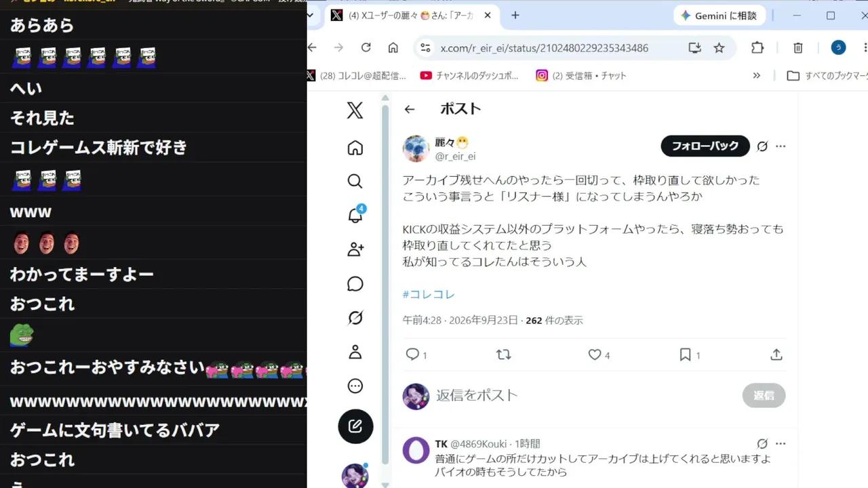868x488 pixels.
Task: Open すべてのブックマーク folder
Action: click(x=827, y=76)
